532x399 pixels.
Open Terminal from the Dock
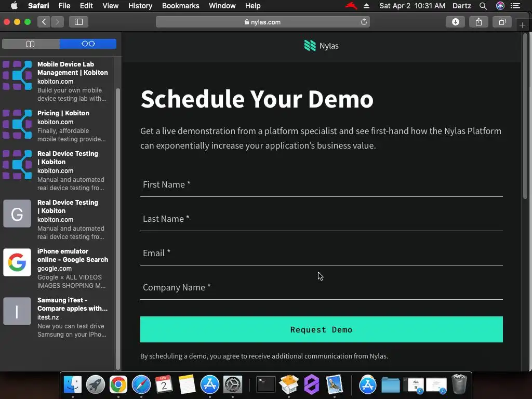(x=265, y=384)
